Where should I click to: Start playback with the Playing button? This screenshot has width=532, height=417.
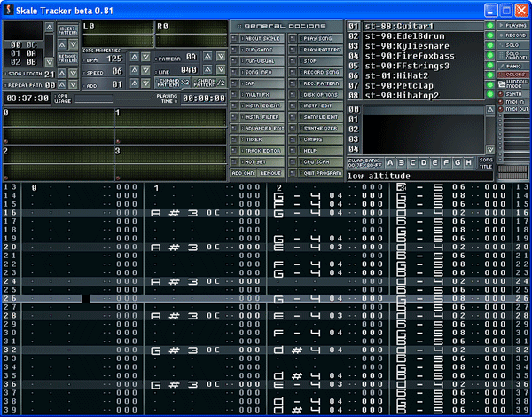[512, 26]
